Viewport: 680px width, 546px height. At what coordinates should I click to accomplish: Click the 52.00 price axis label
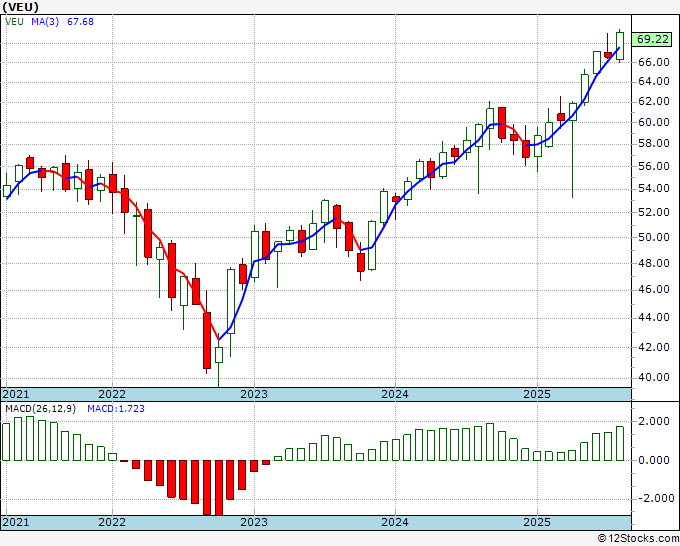tap(654, 213)
